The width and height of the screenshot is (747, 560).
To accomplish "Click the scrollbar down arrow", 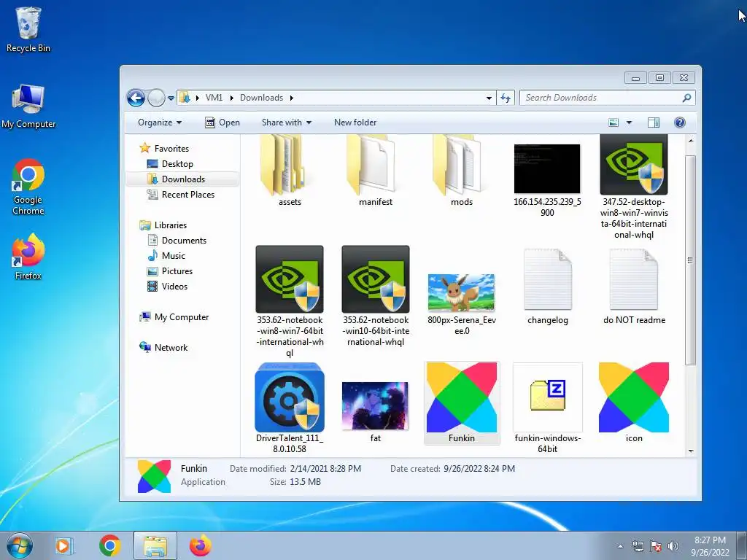I will [690, 451].
